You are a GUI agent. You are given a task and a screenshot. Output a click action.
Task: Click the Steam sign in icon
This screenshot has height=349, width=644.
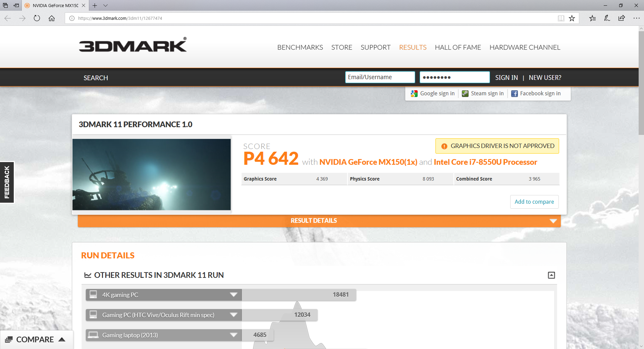465,94
